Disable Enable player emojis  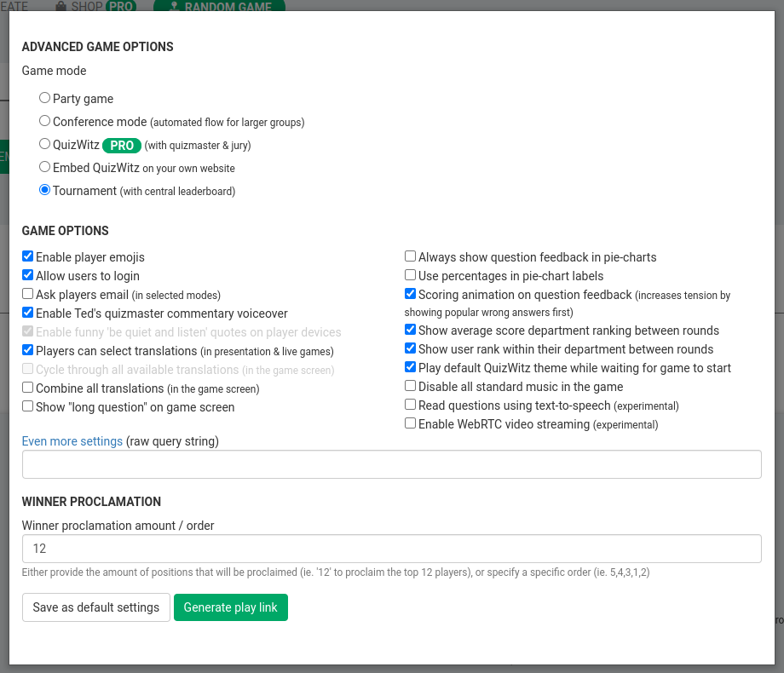click(x=27, y=256)
